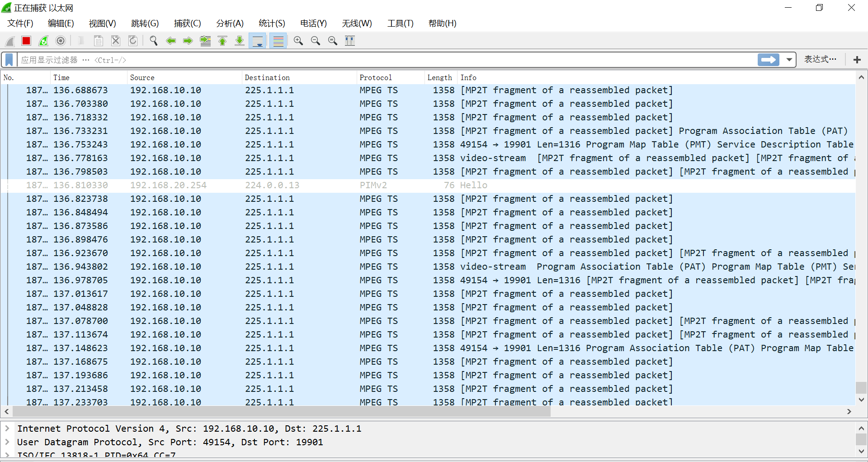Open the 无线(W) menu
This screenshot has height=462, width=868.
[x=357, y=24]
